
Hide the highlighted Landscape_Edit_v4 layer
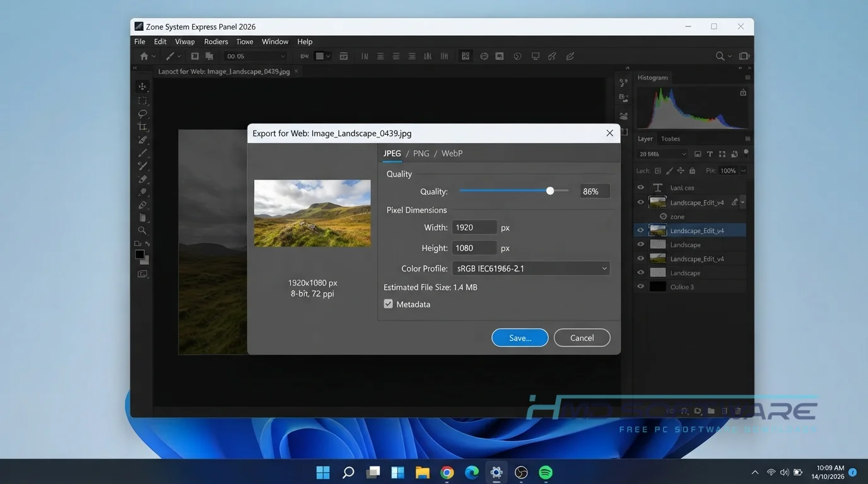tap(641, 231)
